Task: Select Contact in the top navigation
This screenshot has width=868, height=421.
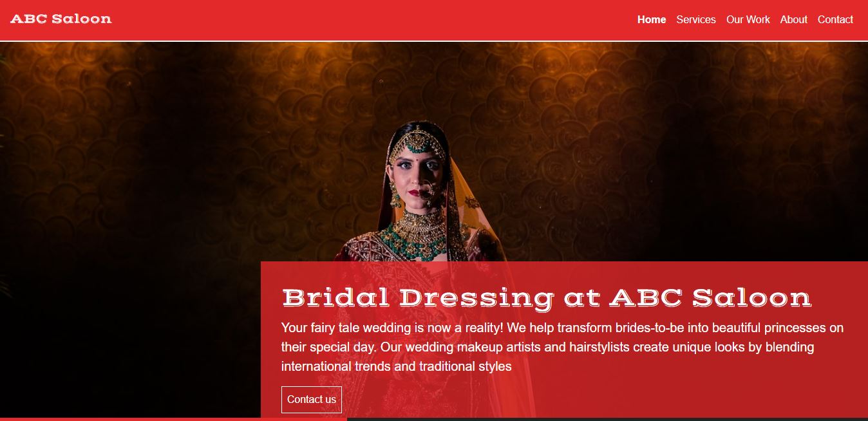Action: click(835, 19)
